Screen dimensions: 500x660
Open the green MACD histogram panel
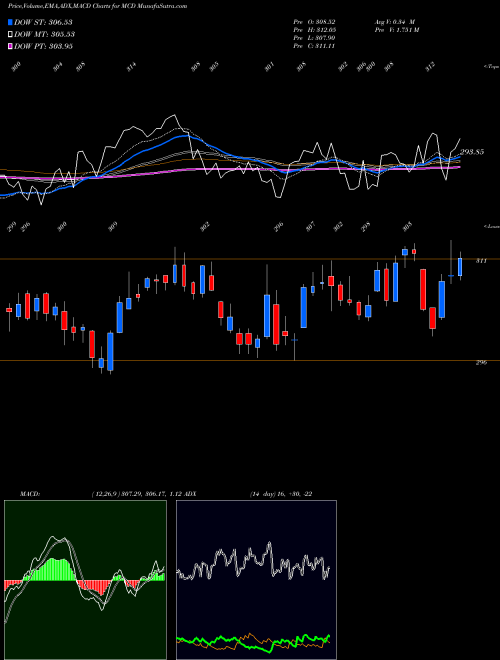85,580
